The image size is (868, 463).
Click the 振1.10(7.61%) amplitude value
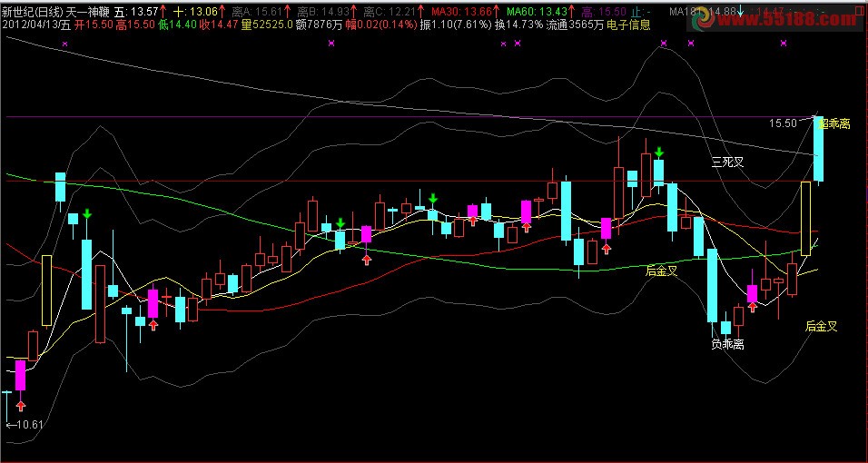(456, 25)
